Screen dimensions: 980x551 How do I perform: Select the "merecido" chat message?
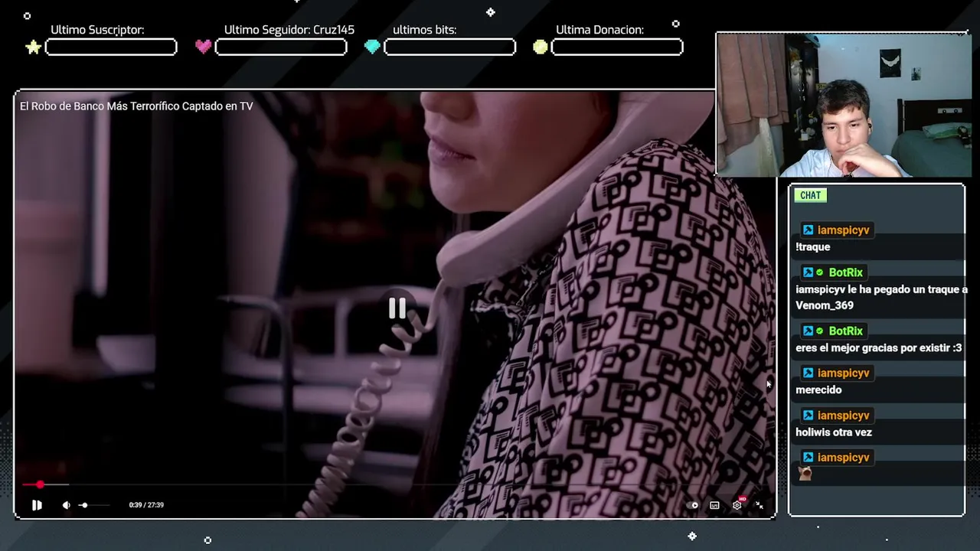[818, 390]
